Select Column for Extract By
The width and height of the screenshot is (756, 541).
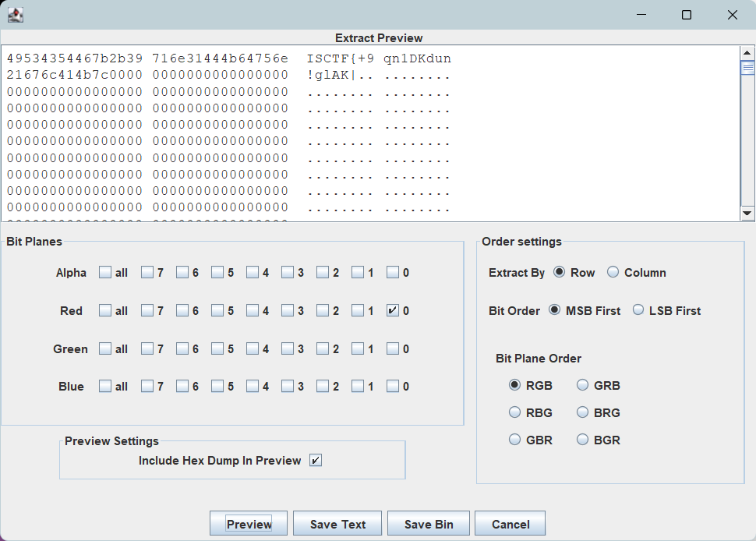pos(613,273)
